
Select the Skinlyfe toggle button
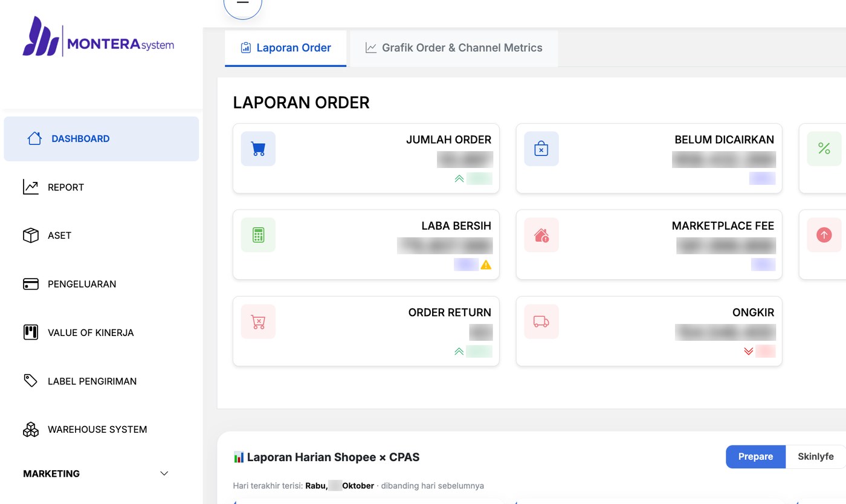816,457
